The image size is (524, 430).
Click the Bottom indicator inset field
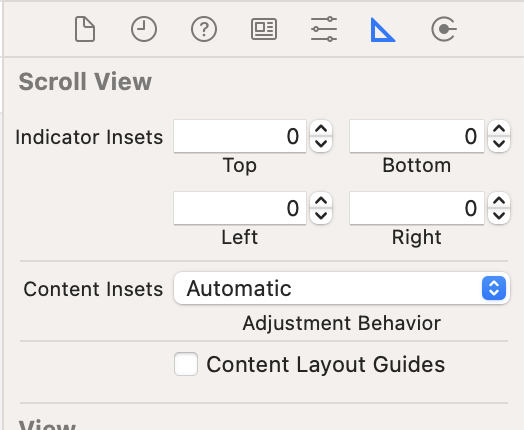[x=417, y=136]
